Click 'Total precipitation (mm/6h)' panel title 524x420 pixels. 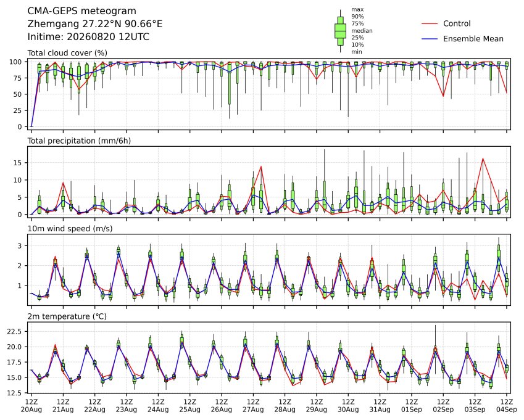[x=79, y=141]
